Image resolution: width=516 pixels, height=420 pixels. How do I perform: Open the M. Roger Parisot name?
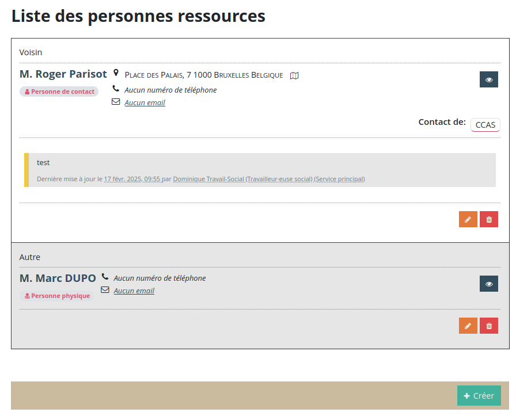63,74
